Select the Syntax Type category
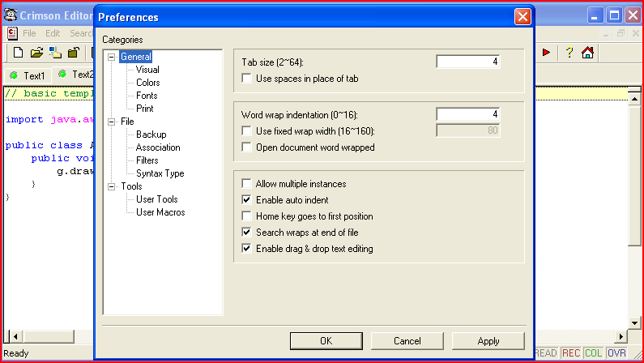644x363 pixels. [x=160, y=173]
